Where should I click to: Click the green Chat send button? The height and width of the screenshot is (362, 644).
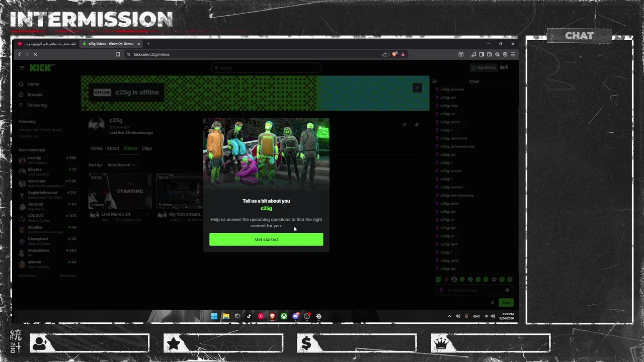pyautogui.click(x=506, y=302)
